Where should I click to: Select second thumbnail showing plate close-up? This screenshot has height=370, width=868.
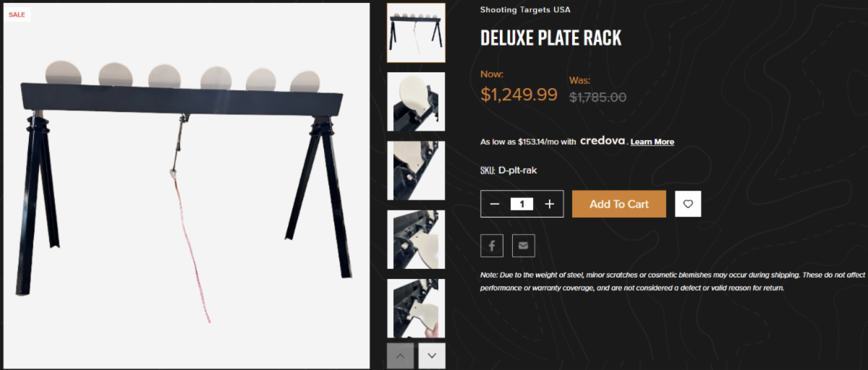[x=417, y=102]
